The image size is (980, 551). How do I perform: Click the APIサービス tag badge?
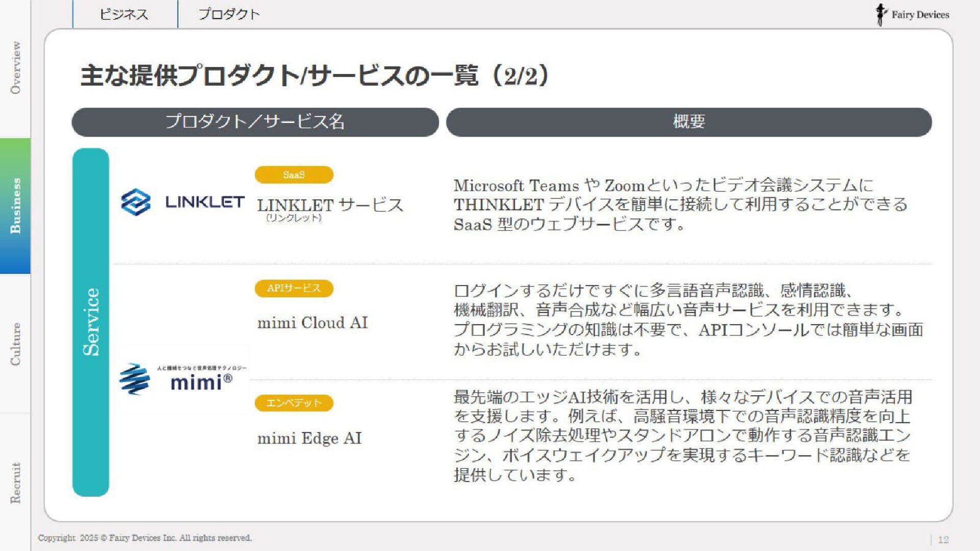click(294, 288)
